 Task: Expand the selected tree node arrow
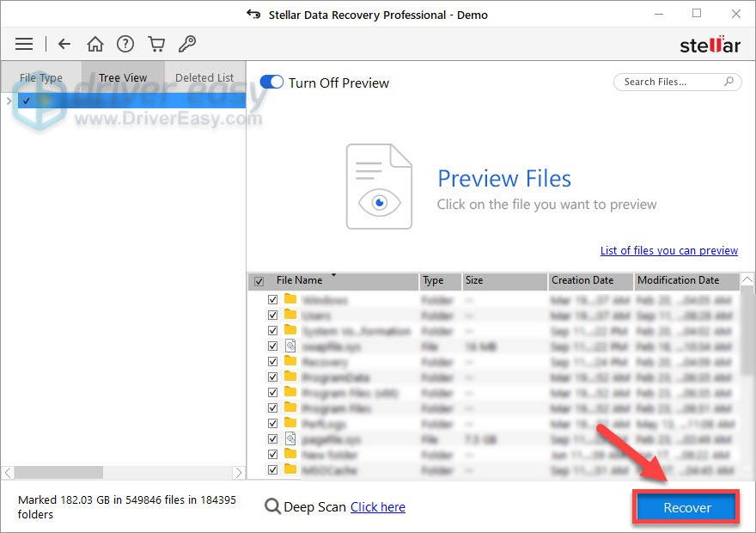click(9, 101)
